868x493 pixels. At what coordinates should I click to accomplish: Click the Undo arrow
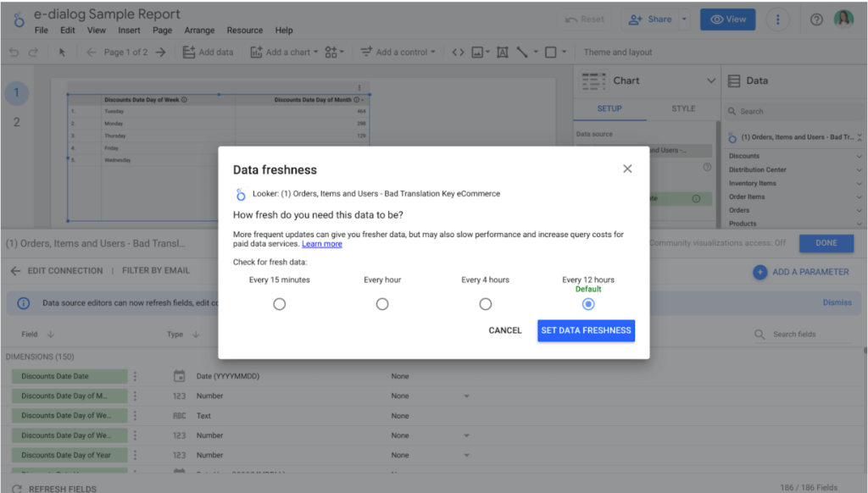click(14, 52)
